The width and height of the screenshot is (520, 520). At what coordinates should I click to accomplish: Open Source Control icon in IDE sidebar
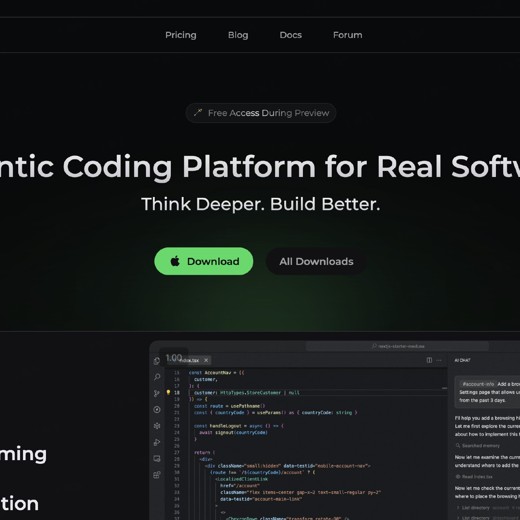click(x=157, y=393)
